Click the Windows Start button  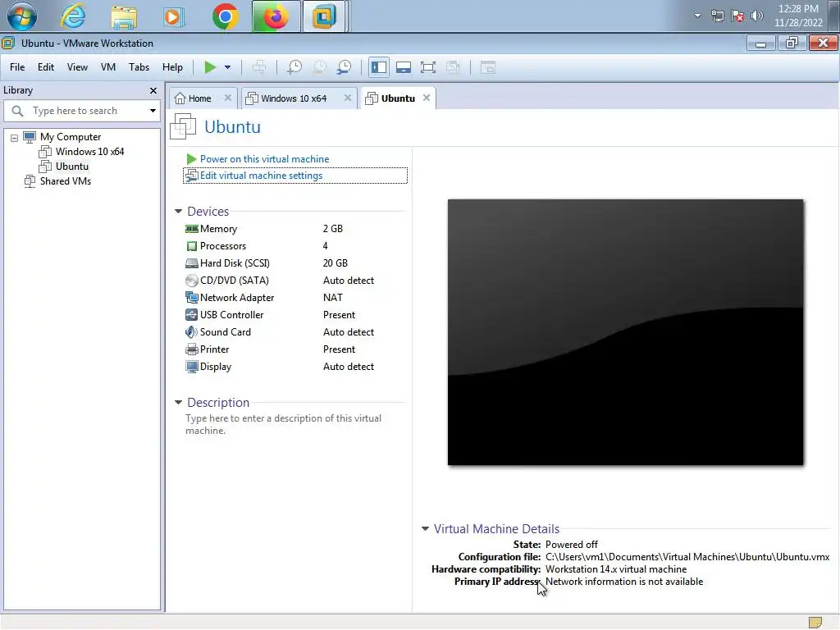(22, 16)
